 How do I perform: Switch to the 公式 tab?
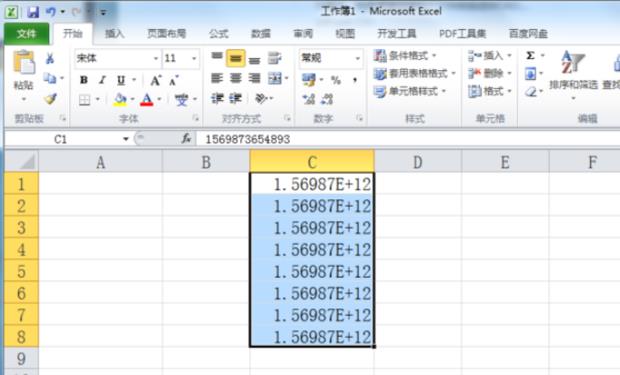point(219,34)
